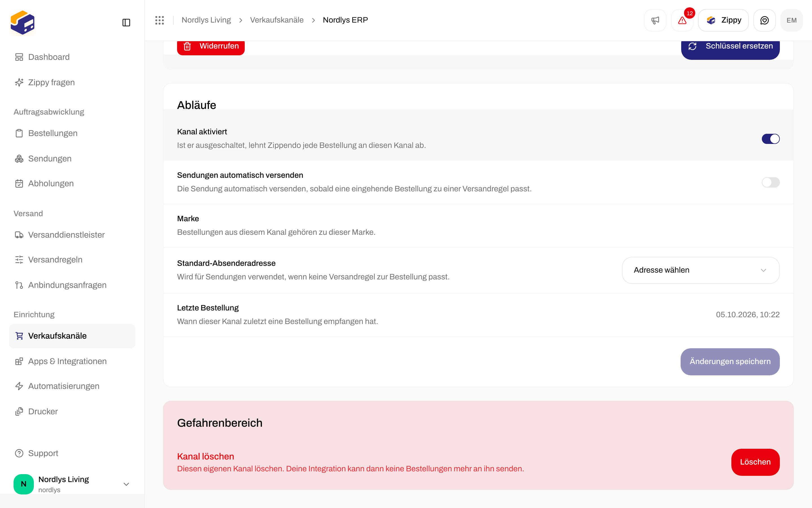The width and height of the screenshot is (812, 508).
Task: Collapse the sidebar panel icon
Action: pos(126,23)
